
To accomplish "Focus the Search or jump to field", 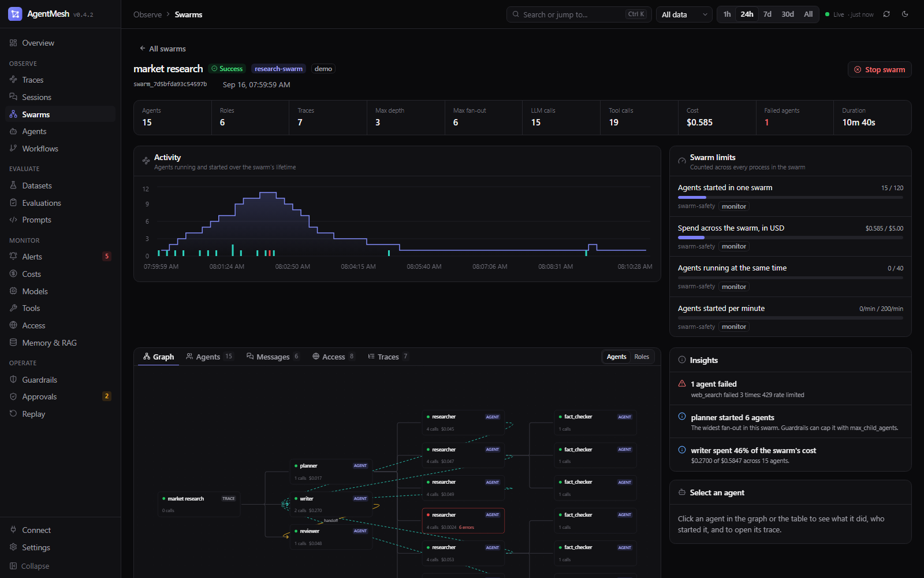I will (579, 14).
